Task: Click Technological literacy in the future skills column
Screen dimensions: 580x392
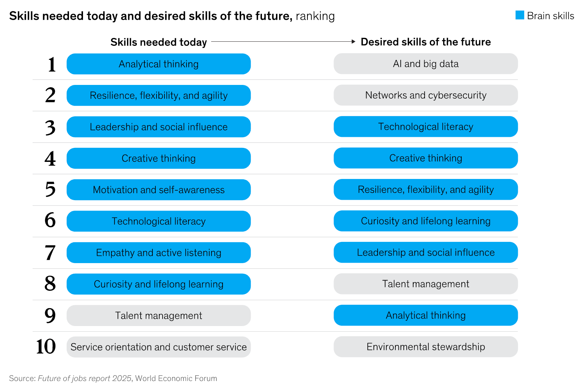Action: tap(426, 127)
